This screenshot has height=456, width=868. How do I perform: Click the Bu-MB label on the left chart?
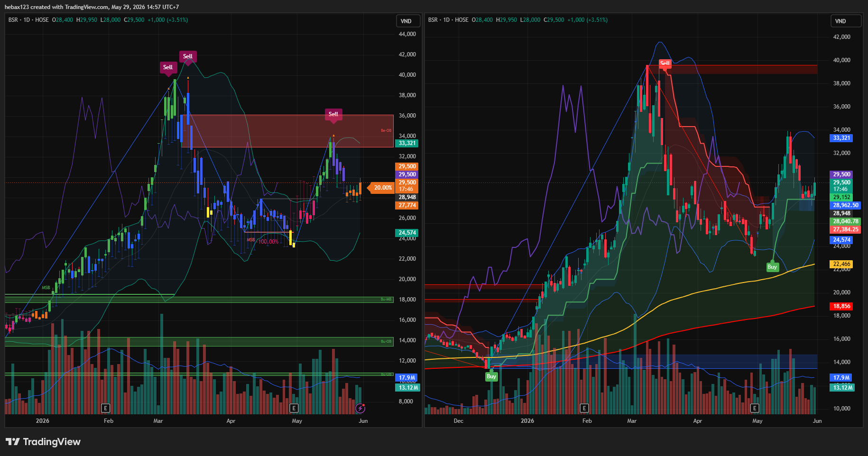tap(386, 299)
